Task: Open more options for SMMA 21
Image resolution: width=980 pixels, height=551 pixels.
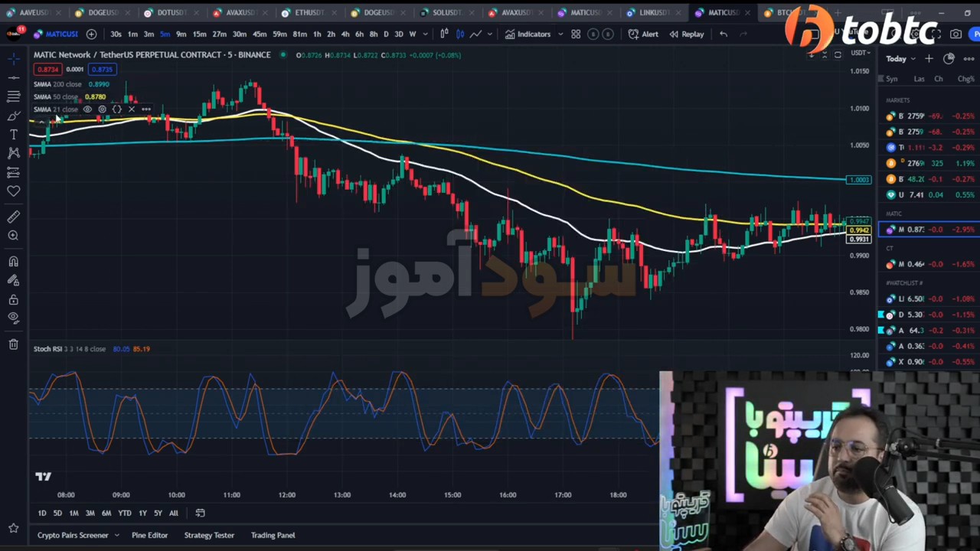Action: click(x=146, y=109)
